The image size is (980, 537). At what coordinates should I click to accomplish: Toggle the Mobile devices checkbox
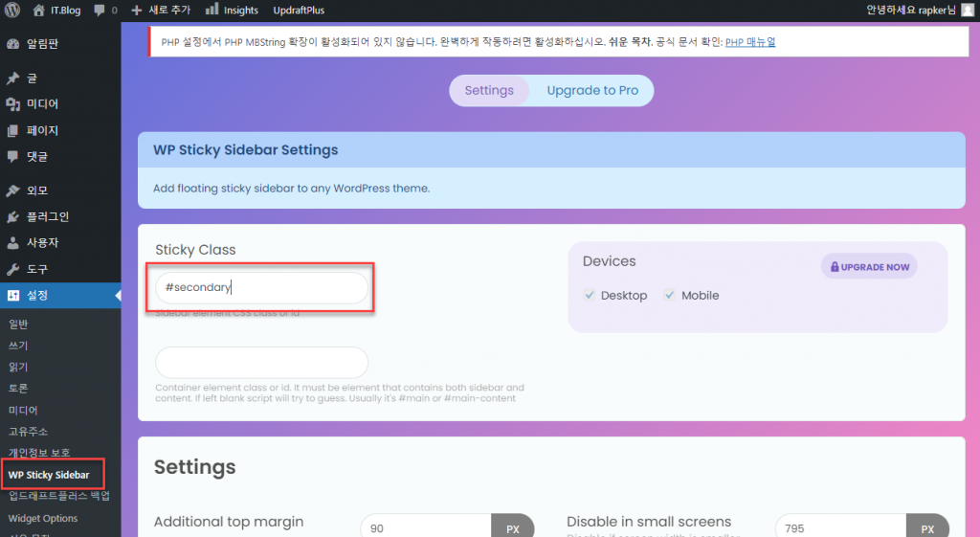pos(670,296)
